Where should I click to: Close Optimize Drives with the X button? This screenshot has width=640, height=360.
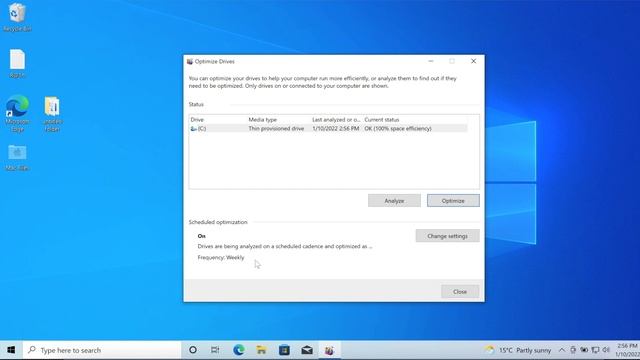pos(473,61)
